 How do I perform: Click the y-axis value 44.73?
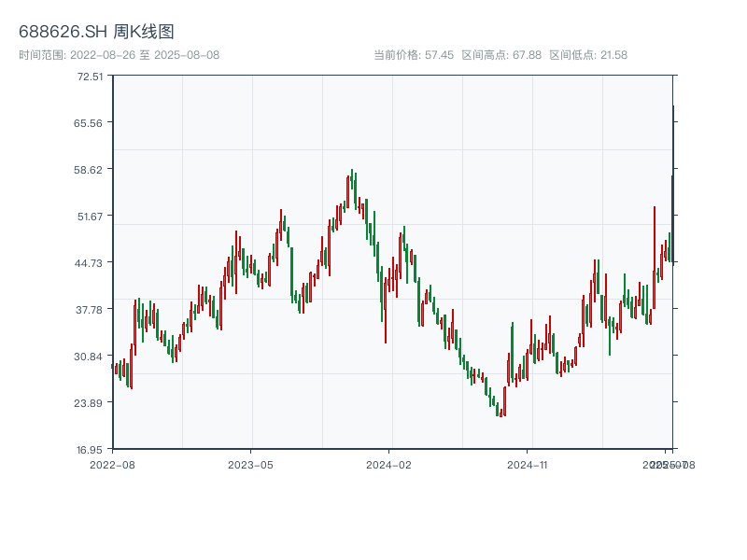click(x=88, y=263)
